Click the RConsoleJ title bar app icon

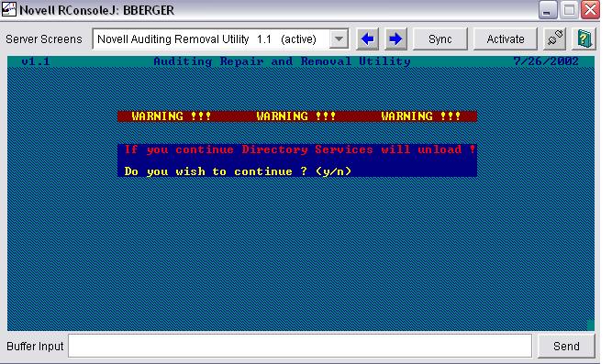point(8,9)
